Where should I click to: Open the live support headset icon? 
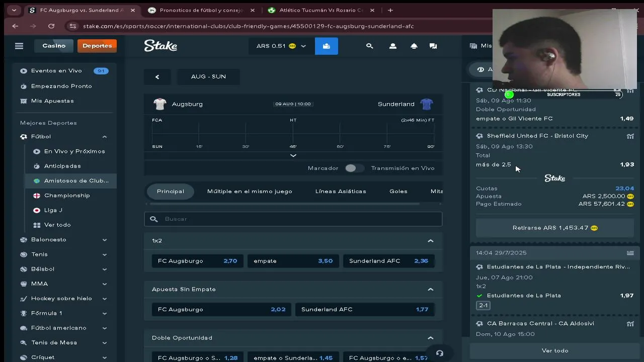pyautogui.click(x=440, y=353)
